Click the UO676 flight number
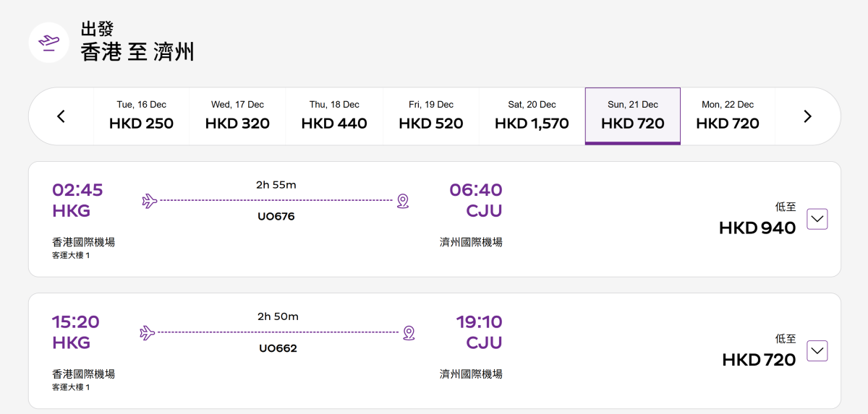 click(x=276, y=216)
